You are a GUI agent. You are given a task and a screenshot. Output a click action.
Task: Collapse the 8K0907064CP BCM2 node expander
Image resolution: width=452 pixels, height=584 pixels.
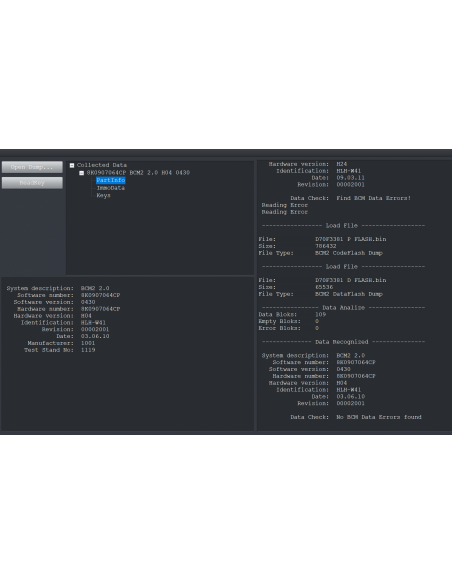pos(82,173)
